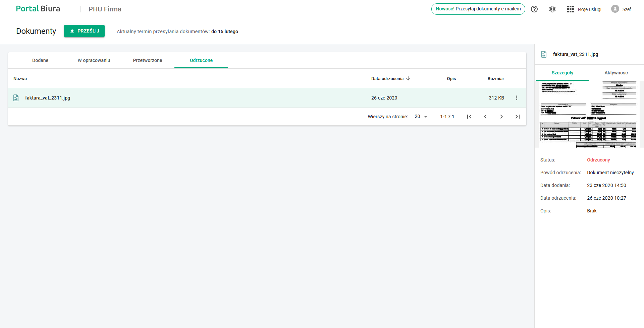Viewport: 644px width, 328px height.
Task: Click file icon beside faktura_vat_2311.jpg in list
Action: 16,98
